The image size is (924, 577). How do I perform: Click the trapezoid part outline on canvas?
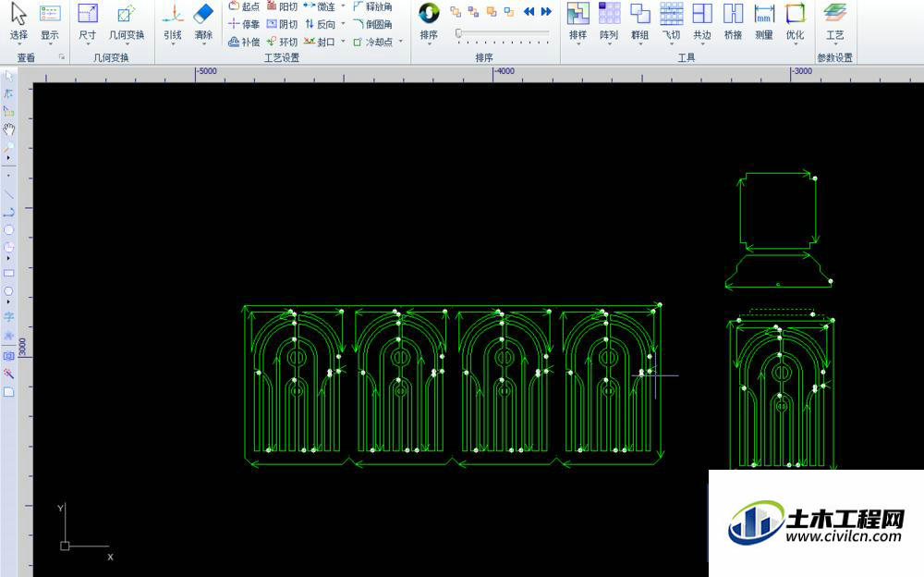tap(778, 271)
